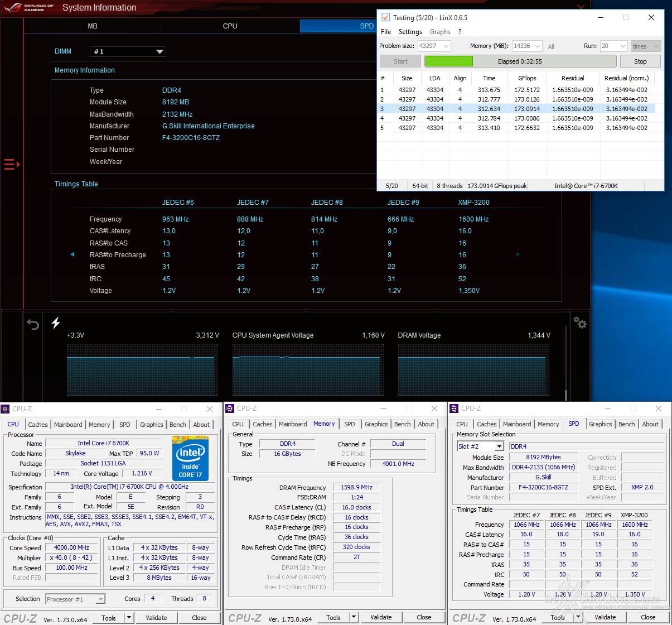Switch to the MB tab in System Information

click(93, 26)
